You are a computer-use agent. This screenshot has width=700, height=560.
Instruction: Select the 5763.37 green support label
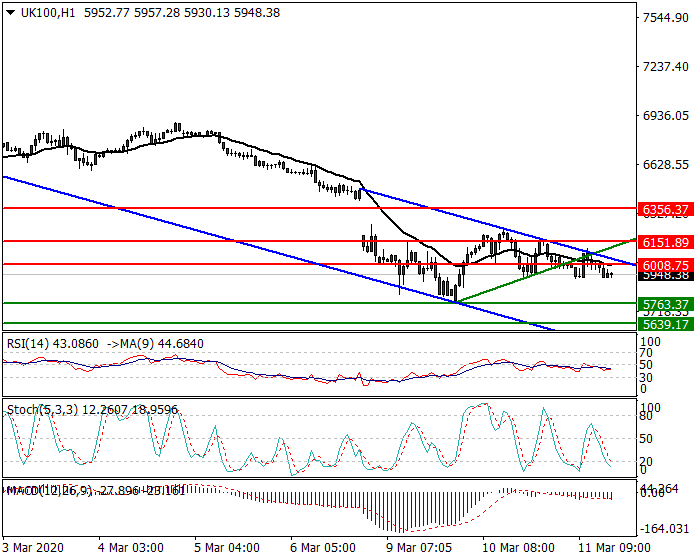coord(666,305)
